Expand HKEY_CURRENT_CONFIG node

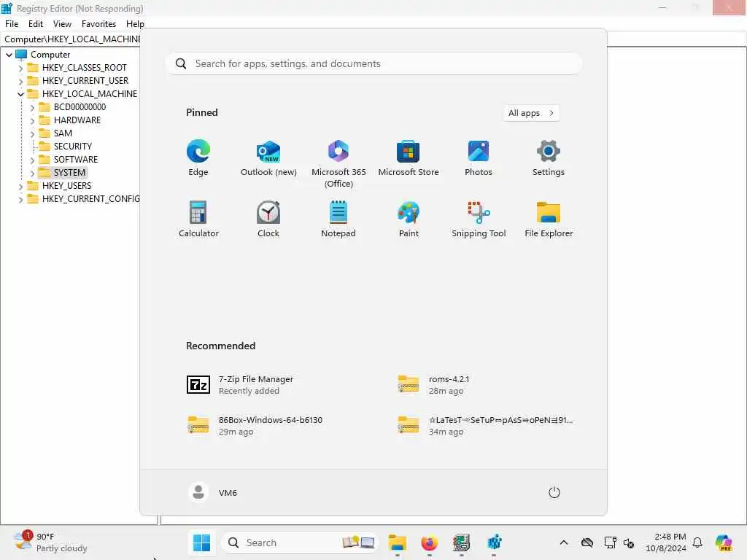coord(20,200)
